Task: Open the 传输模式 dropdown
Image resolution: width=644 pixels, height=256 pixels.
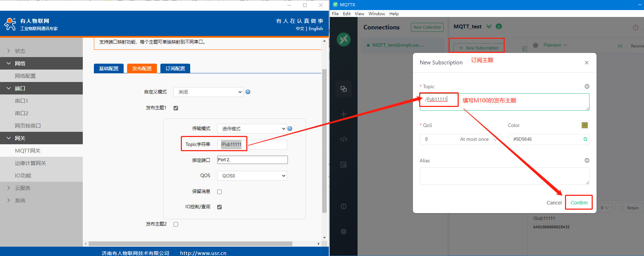Action: tap(252, 129)
